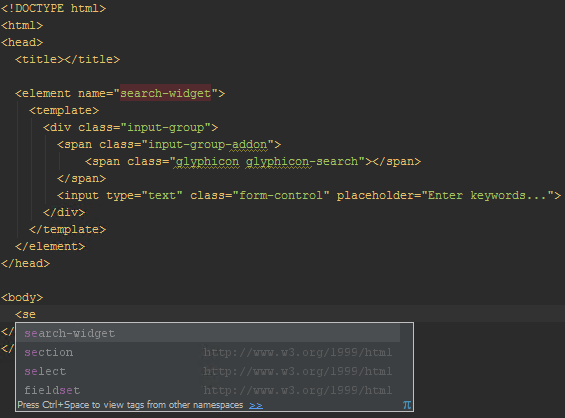The image size is (565, 418).
Task: Click the empty title tag
Action: pyautogui.click(x=67, y=59)
